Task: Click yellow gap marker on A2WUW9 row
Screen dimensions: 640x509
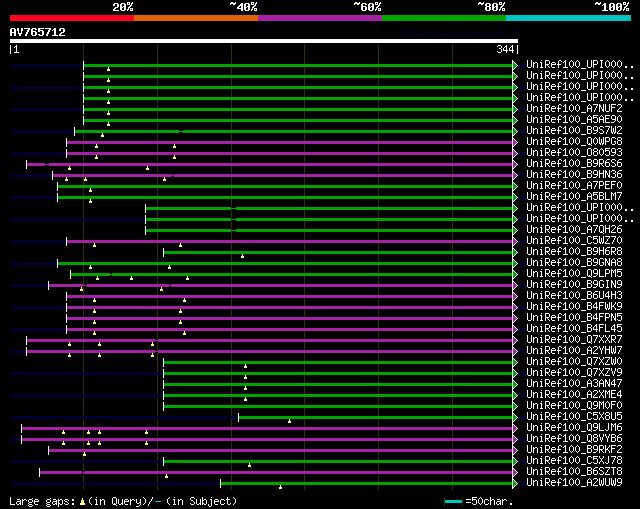Action: pos(280,487)
